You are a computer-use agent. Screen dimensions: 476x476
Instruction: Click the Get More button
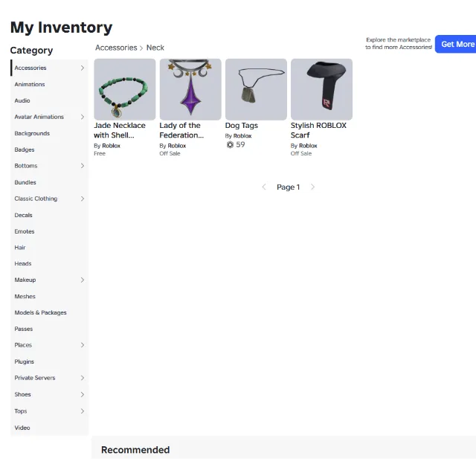click(456, 44)
